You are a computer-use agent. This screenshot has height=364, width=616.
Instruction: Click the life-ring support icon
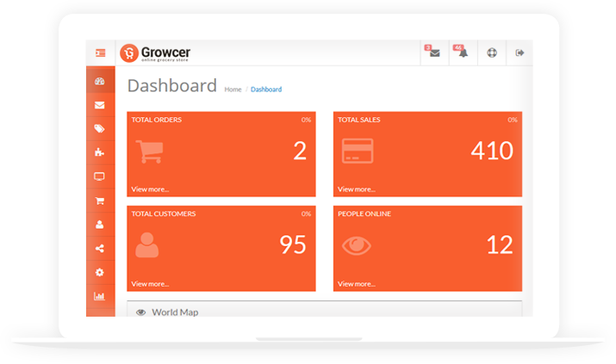(x=492, y=53)
